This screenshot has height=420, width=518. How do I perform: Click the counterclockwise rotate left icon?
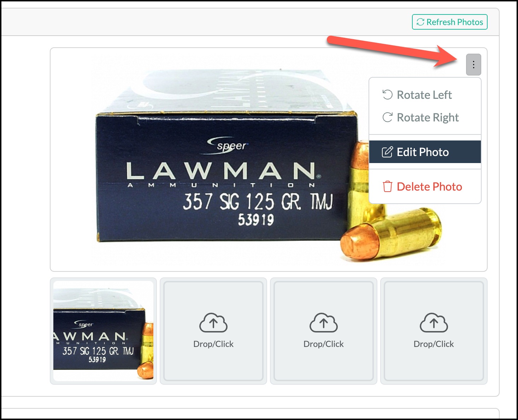[388, 95]
